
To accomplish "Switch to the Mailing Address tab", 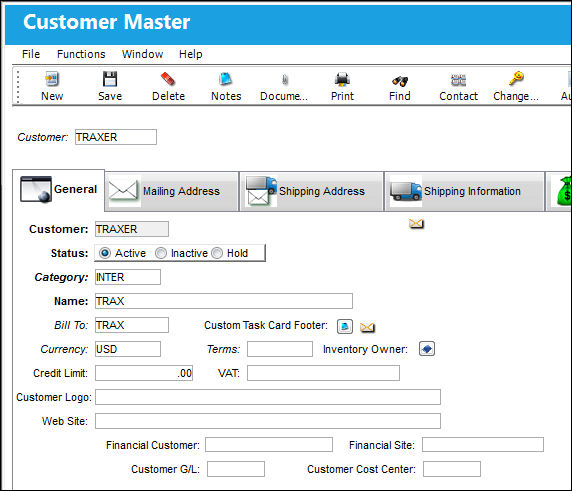I will pos(172,191).
